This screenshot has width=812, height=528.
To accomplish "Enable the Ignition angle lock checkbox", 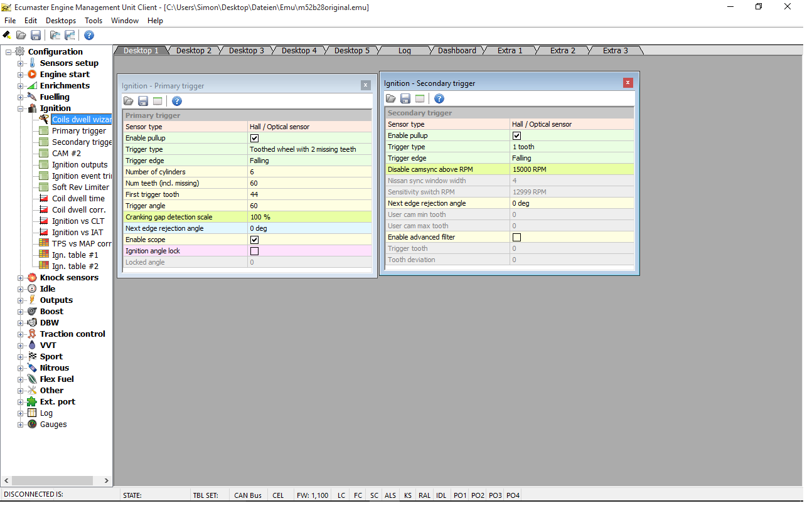I will [x=254, y=251].
